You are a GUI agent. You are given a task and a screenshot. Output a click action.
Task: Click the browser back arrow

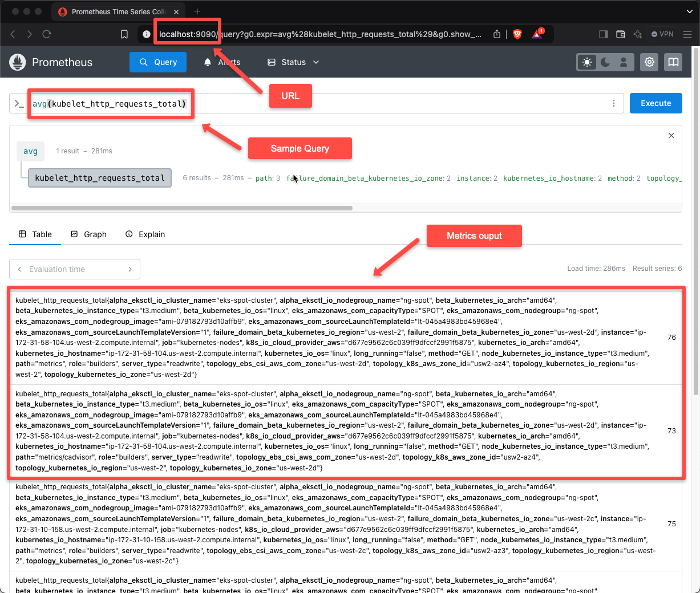tap(13, 34)
